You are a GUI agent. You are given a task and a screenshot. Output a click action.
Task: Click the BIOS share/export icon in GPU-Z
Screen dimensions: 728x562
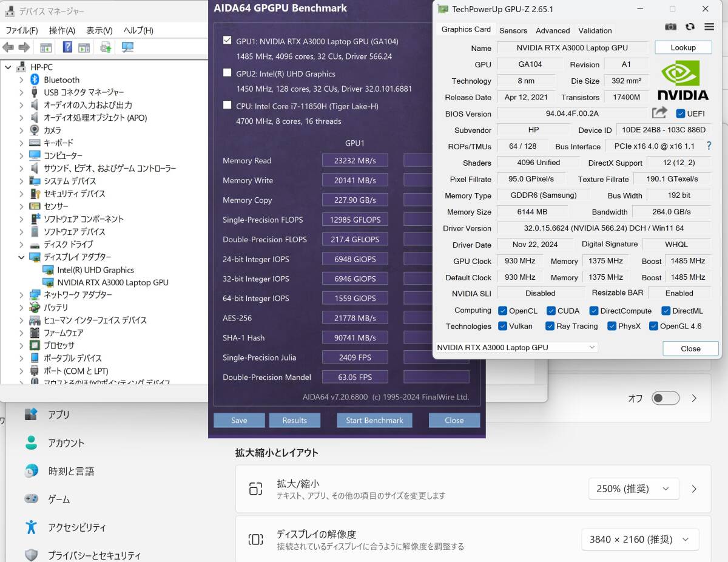[659, 112]
